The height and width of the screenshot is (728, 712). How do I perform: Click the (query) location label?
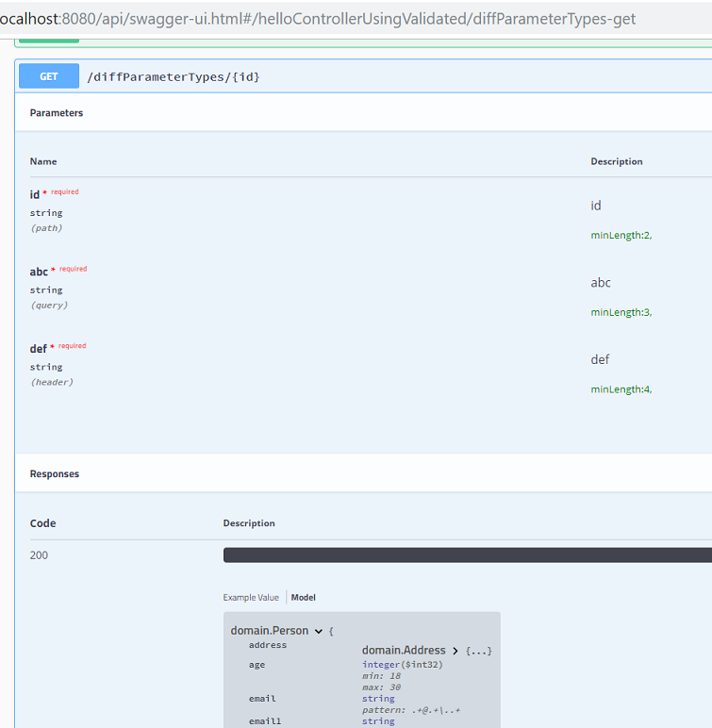click(x=49, y=305)
